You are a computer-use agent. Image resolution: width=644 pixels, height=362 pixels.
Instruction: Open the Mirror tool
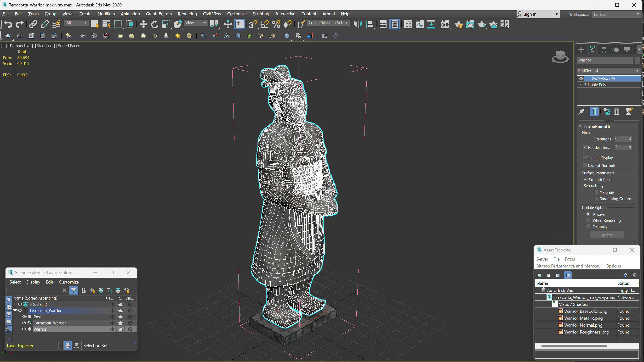(x=358, y=24)
